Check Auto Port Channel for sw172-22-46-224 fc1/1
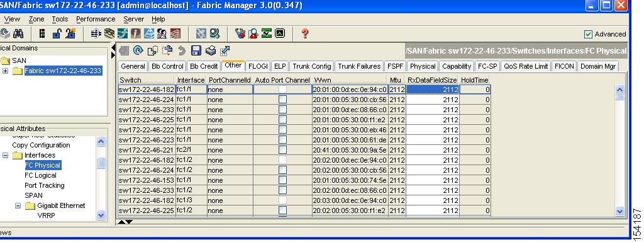This screenshot has width=644, height=242. point(282,99)
